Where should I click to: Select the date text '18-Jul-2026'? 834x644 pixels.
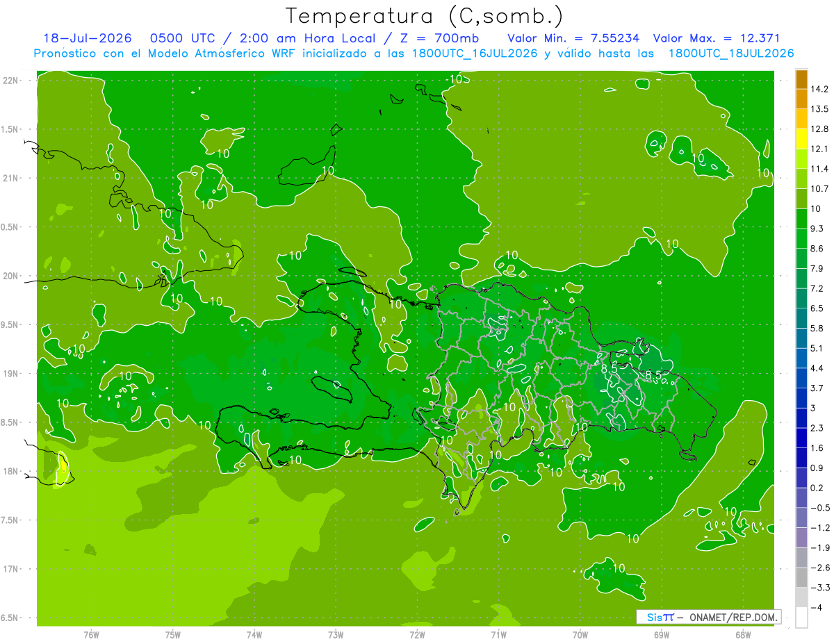87,38
